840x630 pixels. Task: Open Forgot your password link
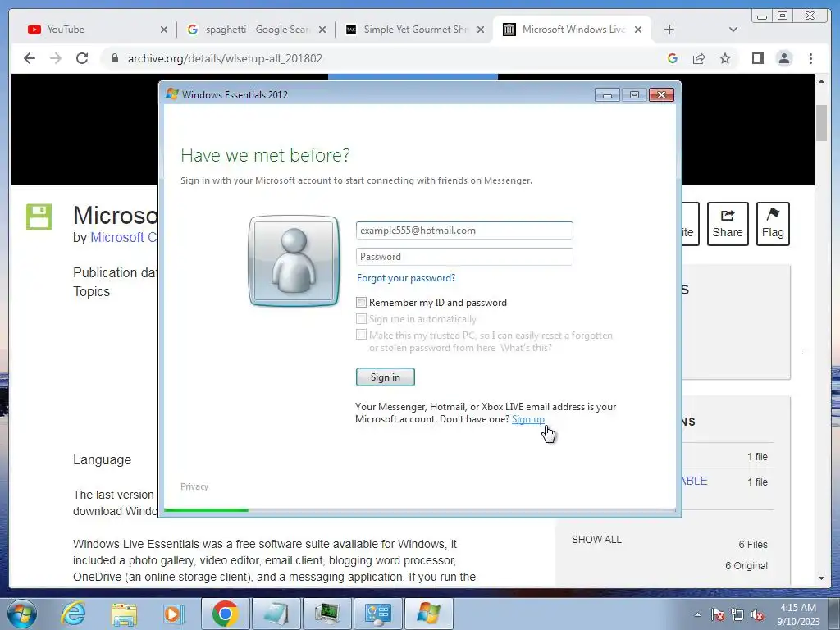pyautogui.click(x=406, y=278)
